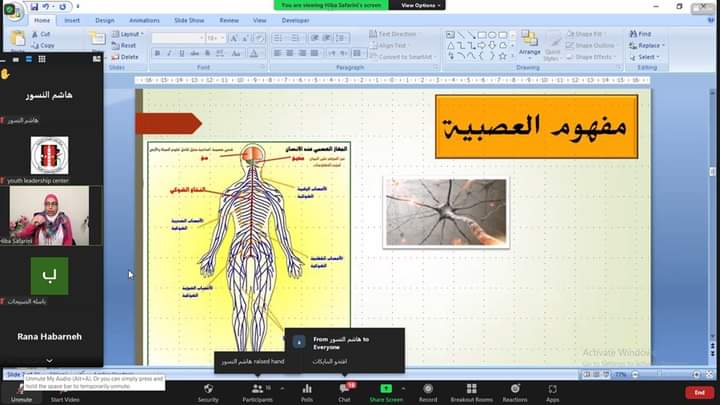Click the green Share Screen icon

click(x=386, y=388)
